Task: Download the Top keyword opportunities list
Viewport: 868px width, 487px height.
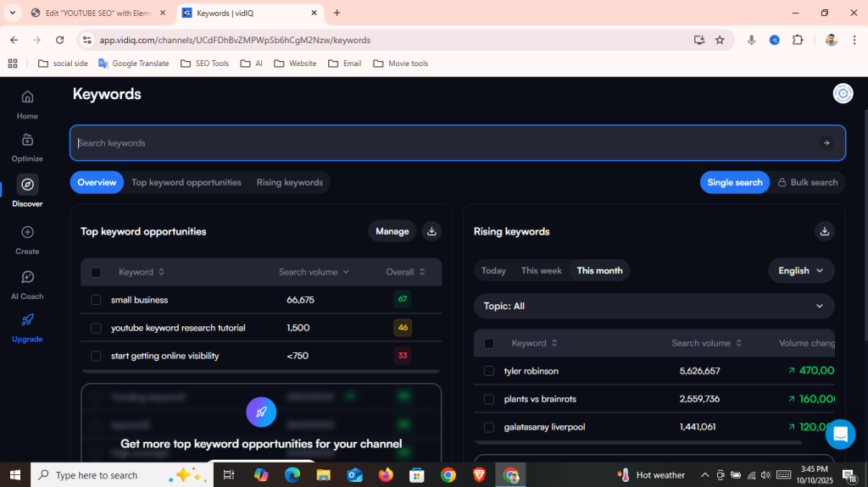Action: pos(431,231)
